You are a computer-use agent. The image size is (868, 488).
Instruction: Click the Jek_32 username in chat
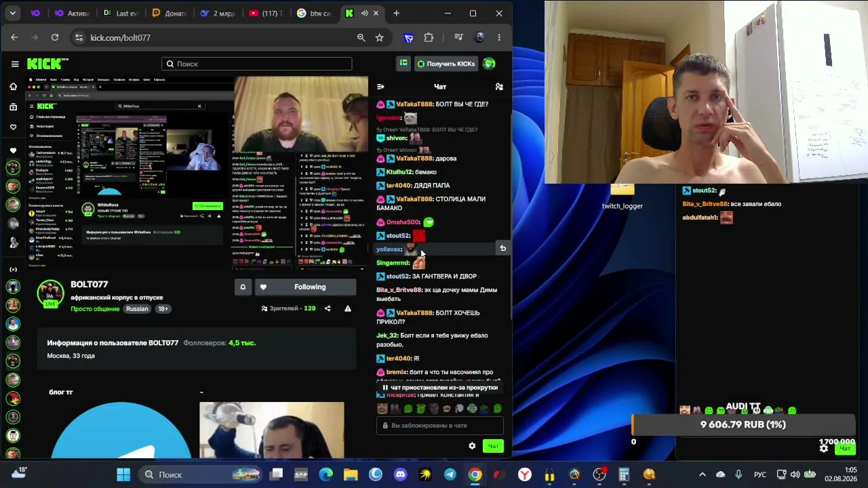[x=387, y=335]
